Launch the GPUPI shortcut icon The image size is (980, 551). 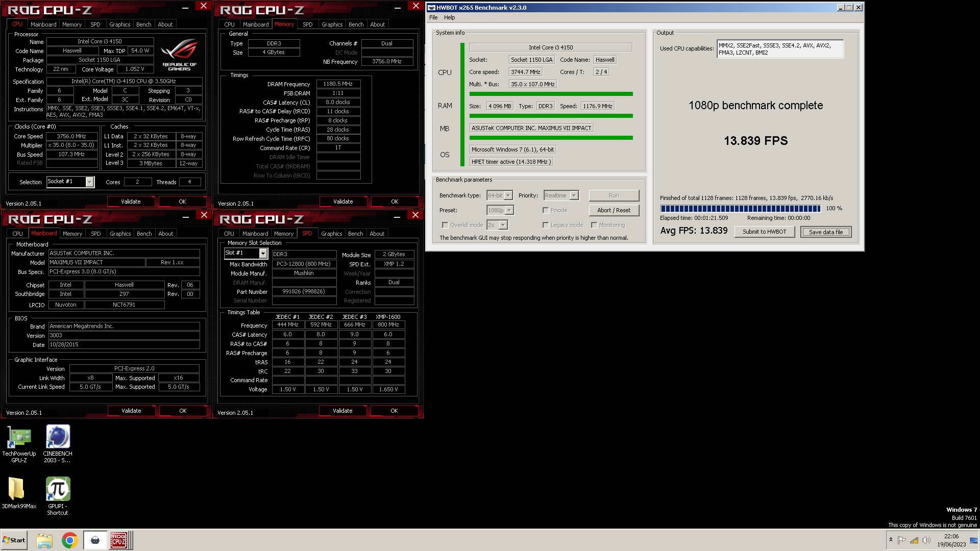coord(58,496)
